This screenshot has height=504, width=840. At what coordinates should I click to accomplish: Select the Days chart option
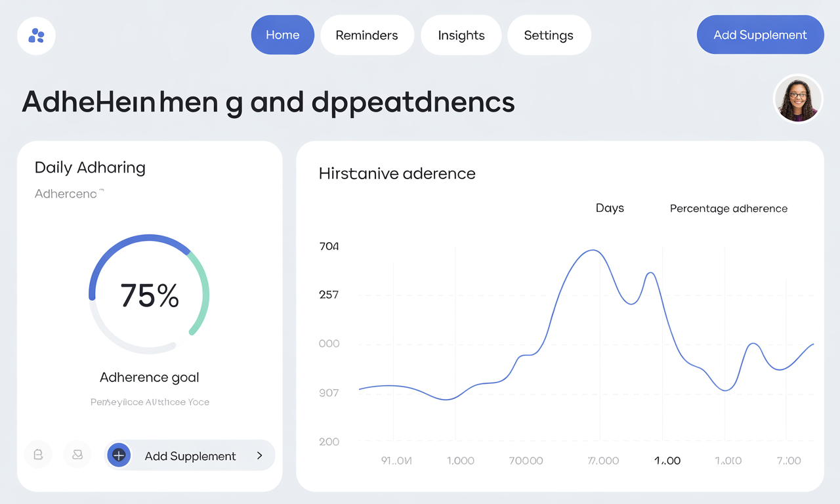610,208
